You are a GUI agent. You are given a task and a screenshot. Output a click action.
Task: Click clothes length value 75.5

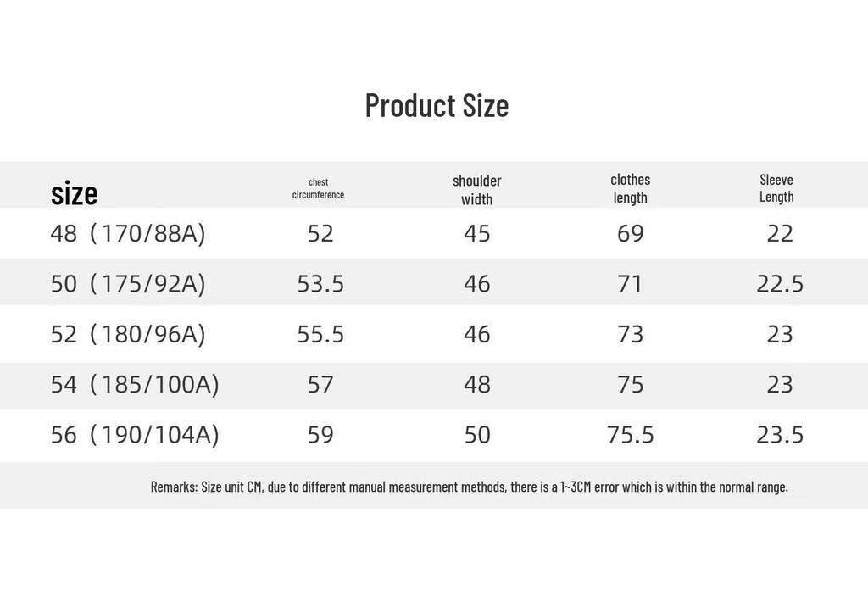point(631,435)
